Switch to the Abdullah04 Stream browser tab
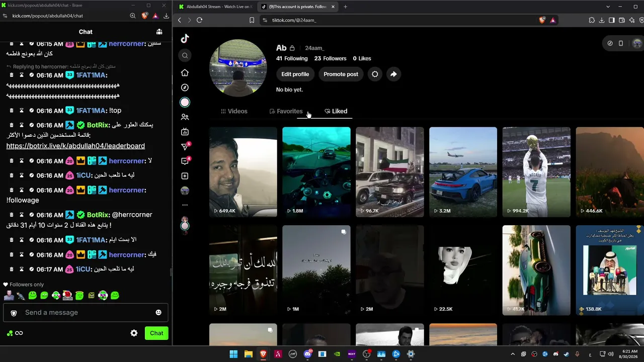The width and height of the screenshot is (644, 362). pos(216,7)
